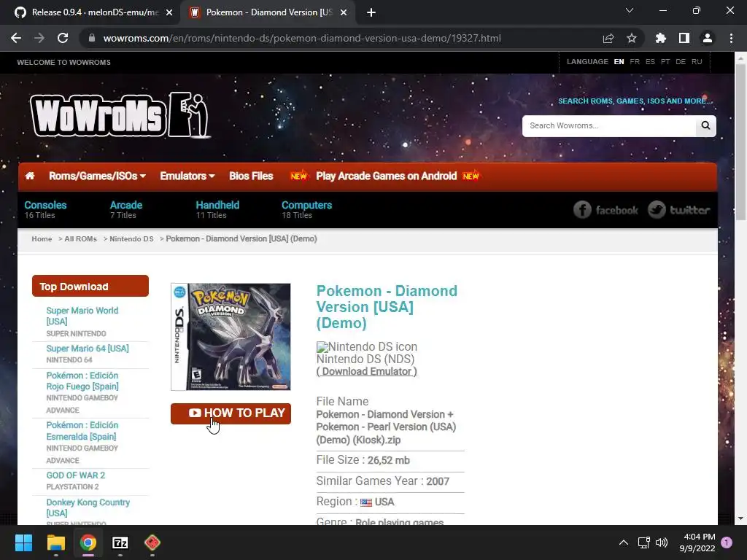
Task: Click the page vertical scrollbar thumb
Action: coord(740,143)
